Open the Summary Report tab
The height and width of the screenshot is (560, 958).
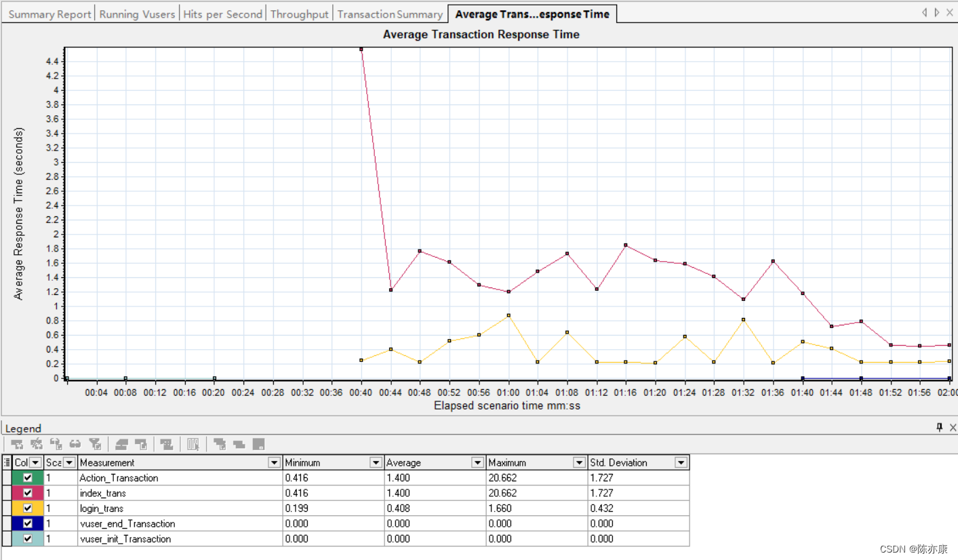49,14
